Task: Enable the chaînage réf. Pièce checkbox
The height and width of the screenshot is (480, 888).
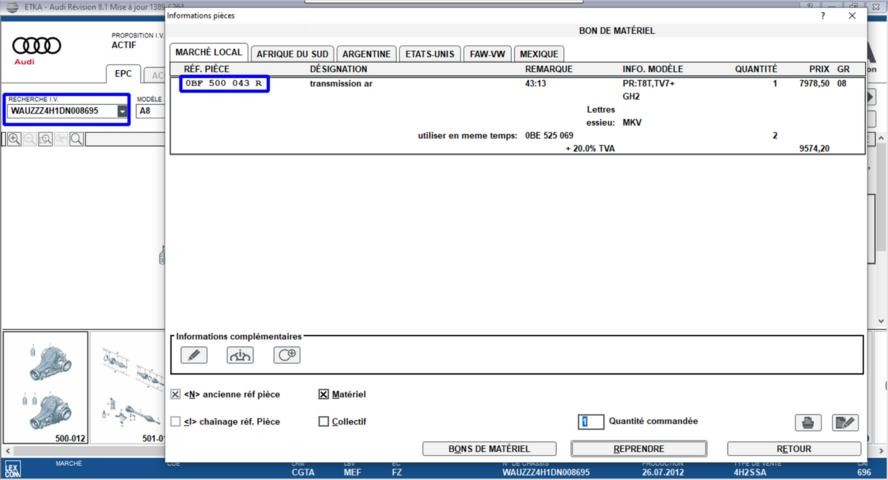Action: 176,422
